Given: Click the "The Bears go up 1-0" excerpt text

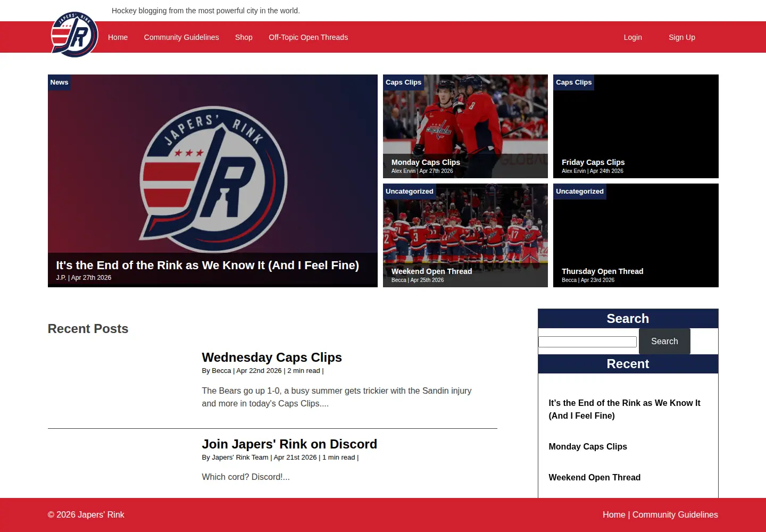Looking at the screenshot, I should (x=337, y=397).
